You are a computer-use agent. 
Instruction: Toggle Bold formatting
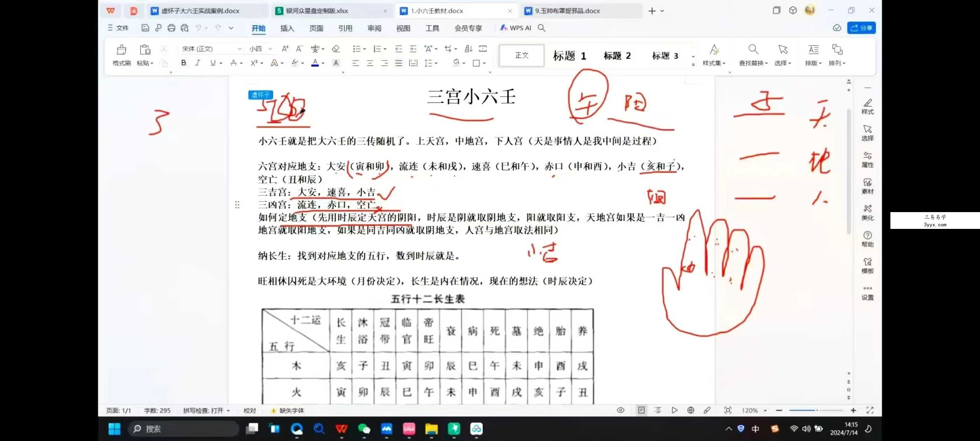click(183, 63)
